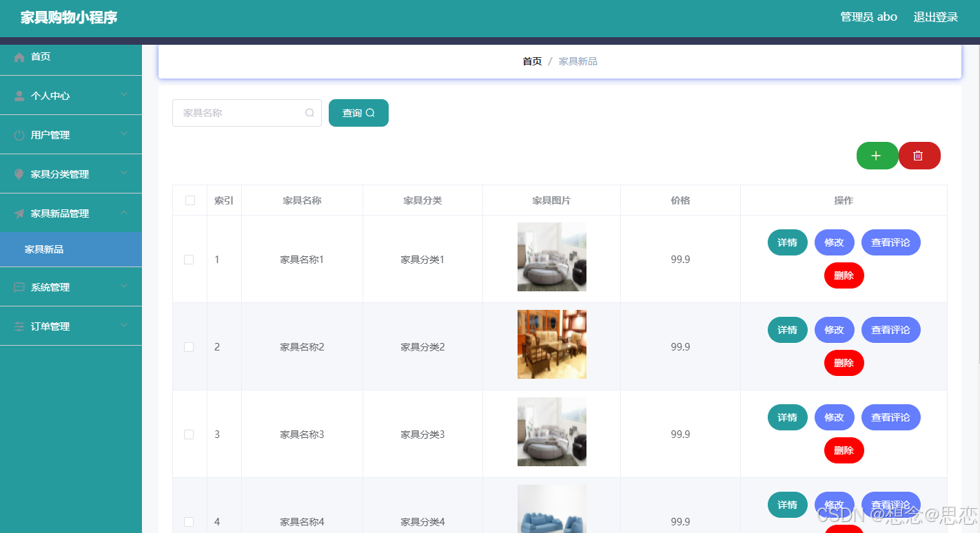The image size is (980, 533).
Task: Click the 家具名称4 cell
Action: [302, 522]
